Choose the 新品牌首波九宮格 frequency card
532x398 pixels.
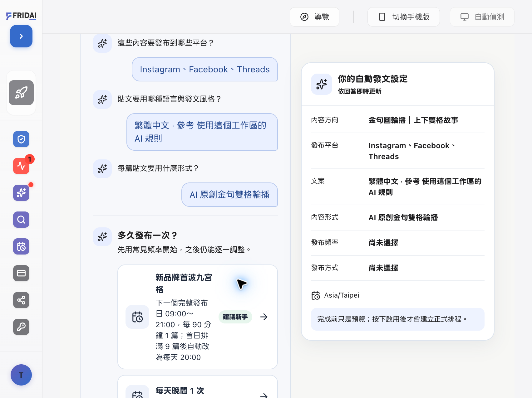(x=198, y=317)
